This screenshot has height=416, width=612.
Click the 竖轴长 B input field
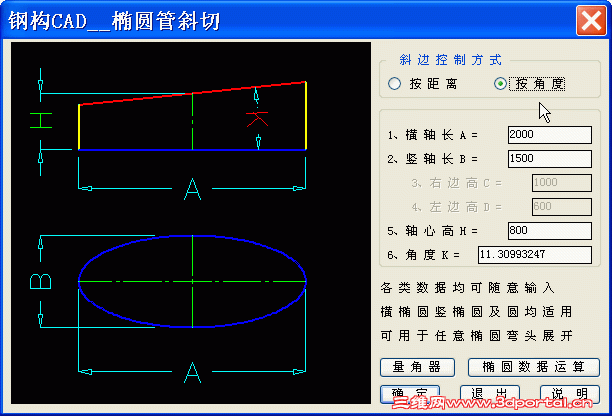(550, 159)
